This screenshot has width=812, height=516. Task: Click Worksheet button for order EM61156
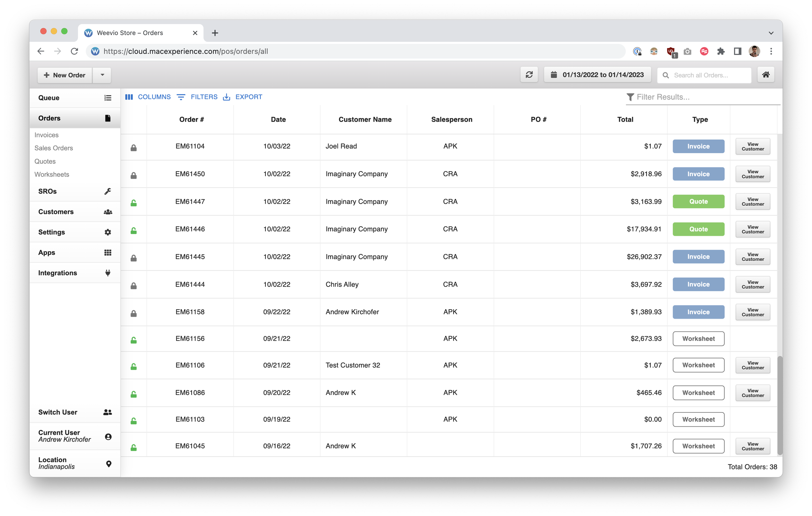[698, 339]
